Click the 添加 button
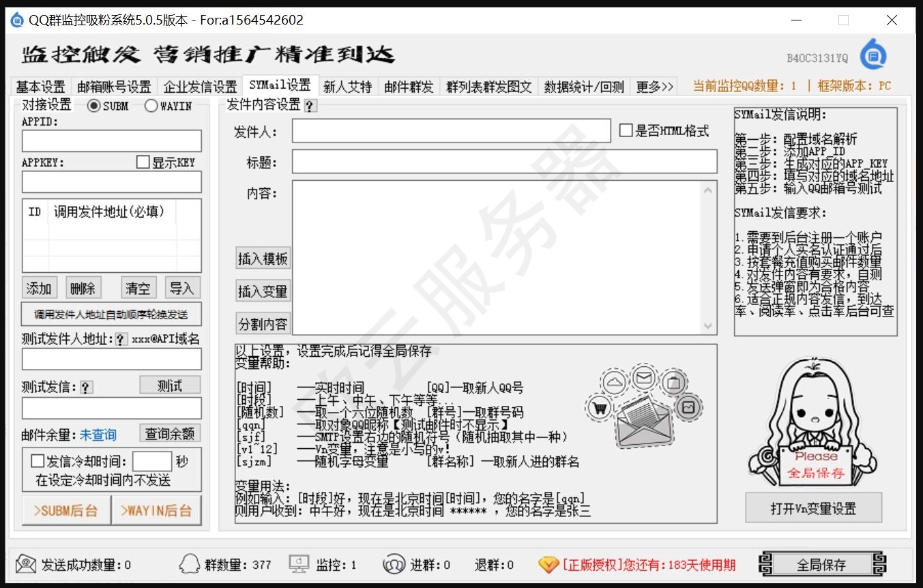Screen dimensions: 923x588 [x=39, y=288]
